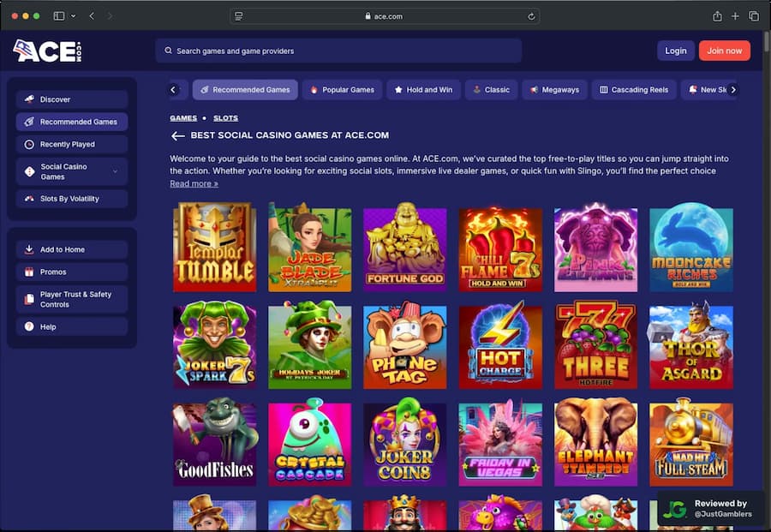Viewport: 771px width, 532px height.
Task: Click the left arrow before Recommended Games
Action: (x=176, y=89)
